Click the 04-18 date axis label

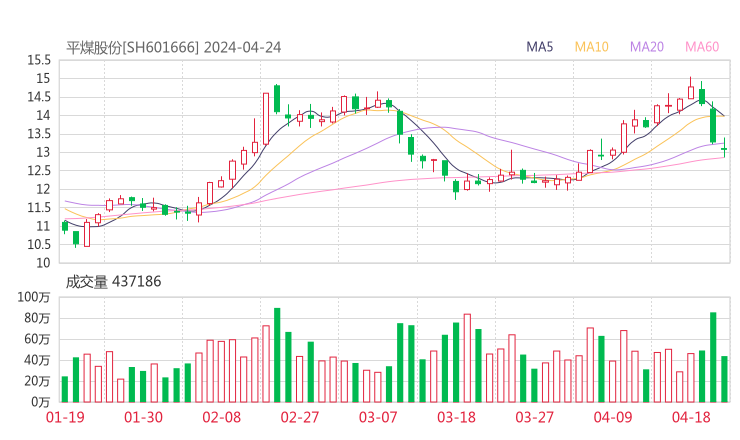tap(691, 417)
